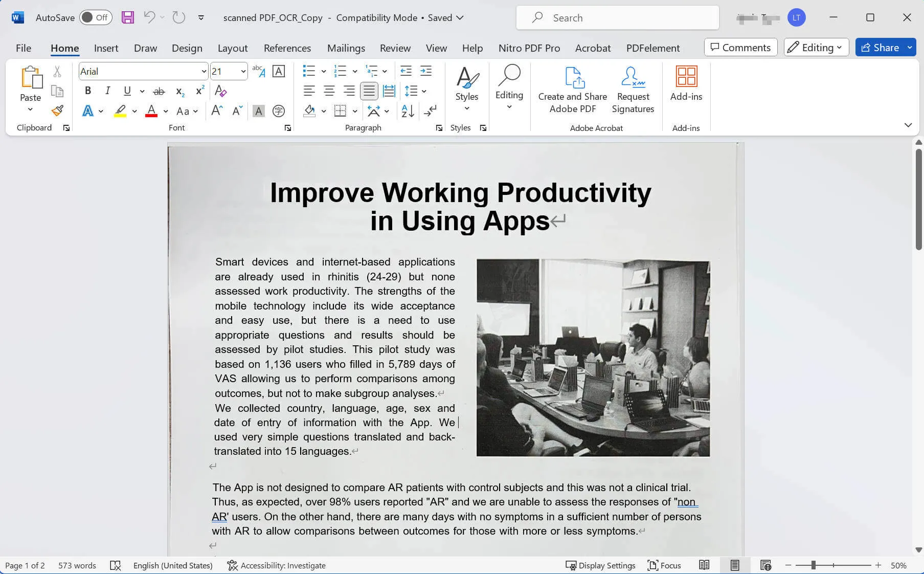
Task: Open the Editing mode dropdown
Action: pos(816,48)
